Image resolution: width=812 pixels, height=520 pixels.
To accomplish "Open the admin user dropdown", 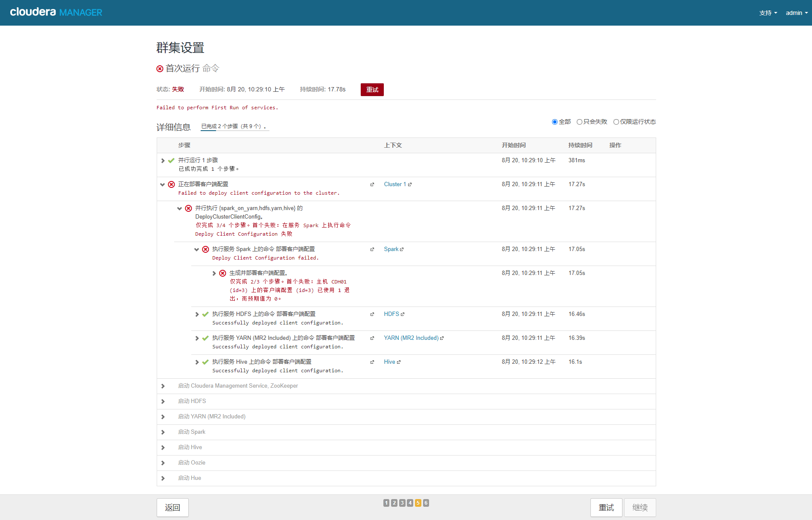I will 797,13.
